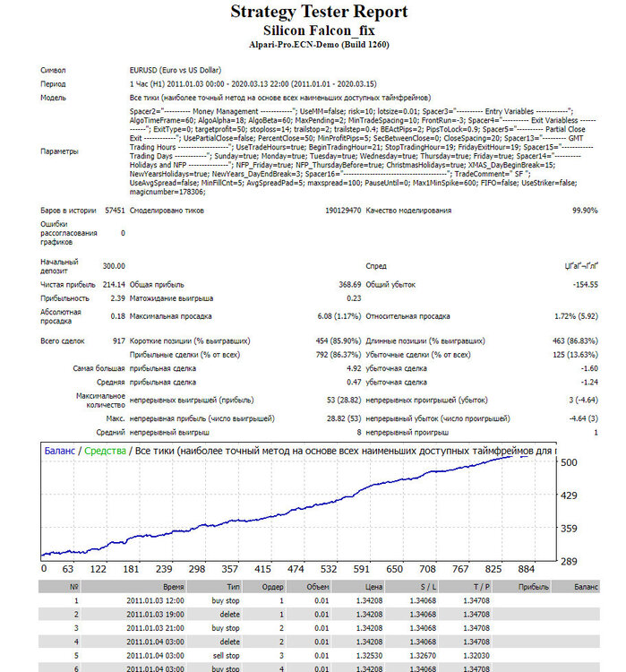The height and width of the screenshot is (672, 626).
Task: Select the profit factor value 2.39
Action: pyautogui.click(x=118, y=298)
